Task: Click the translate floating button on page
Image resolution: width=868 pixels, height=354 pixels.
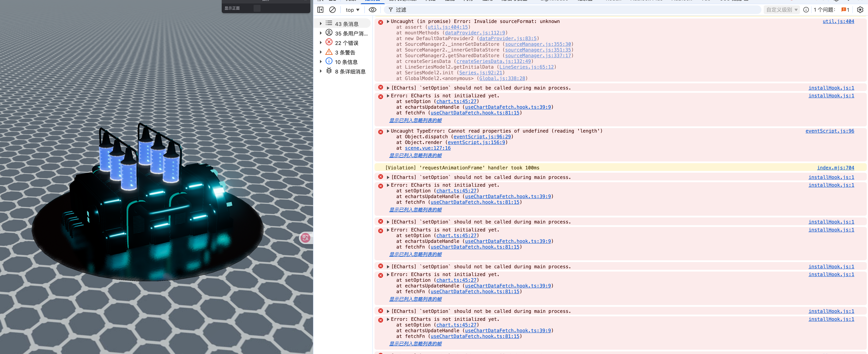Action: click(305, 238)
